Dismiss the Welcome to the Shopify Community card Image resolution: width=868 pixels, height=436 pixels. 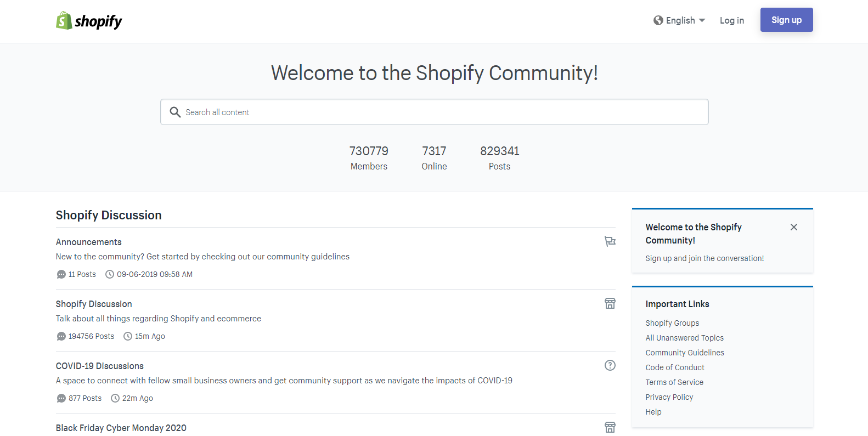pos(793,227)
